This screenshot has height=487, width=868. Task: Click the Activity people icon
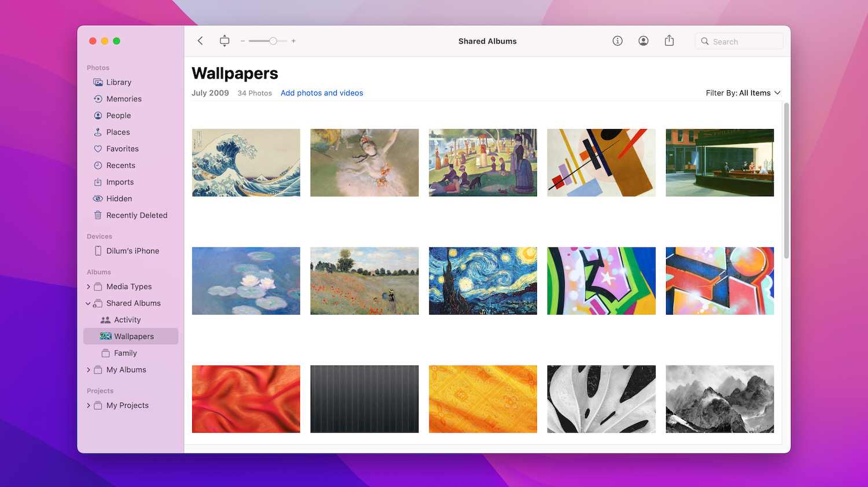click(105, 320)
